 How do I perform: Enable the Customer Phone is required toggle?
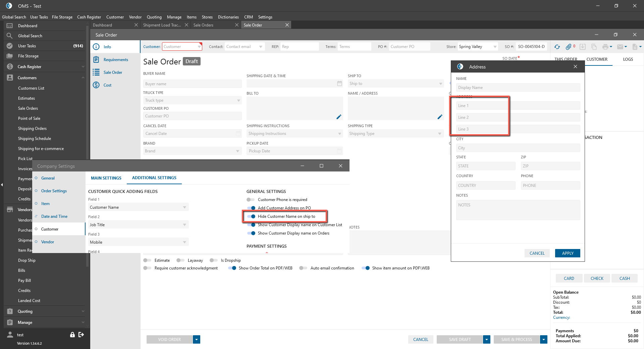point(251,200)
